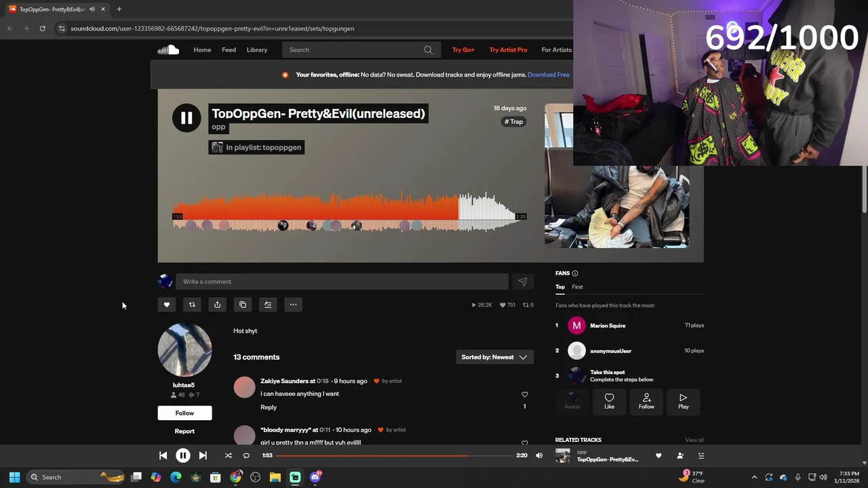Pause playback in the bottom player bar
The image size is (868, 488).
coord(183,455)
